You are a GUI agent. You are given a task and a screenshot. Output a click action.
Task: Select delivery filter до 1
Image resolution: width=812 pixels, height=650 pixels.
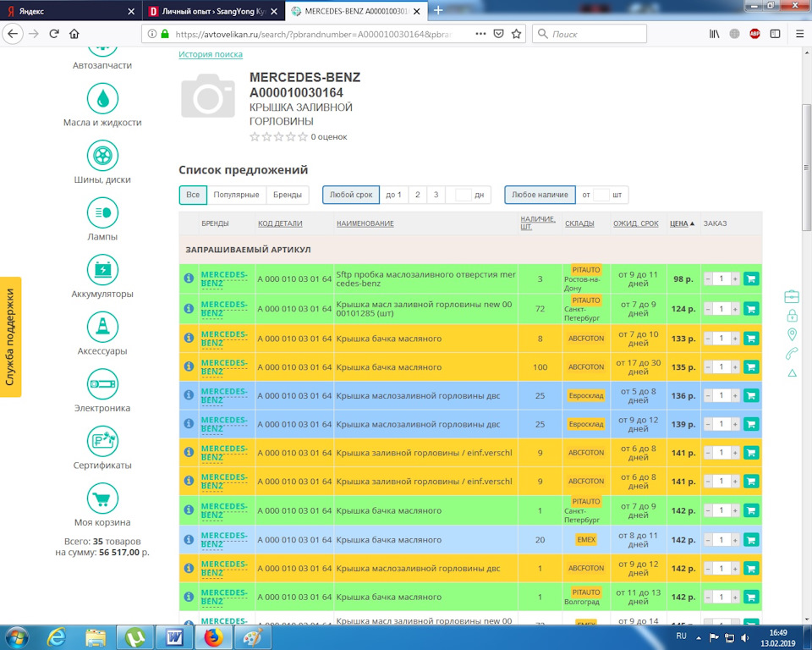click(x=393, y=195)
